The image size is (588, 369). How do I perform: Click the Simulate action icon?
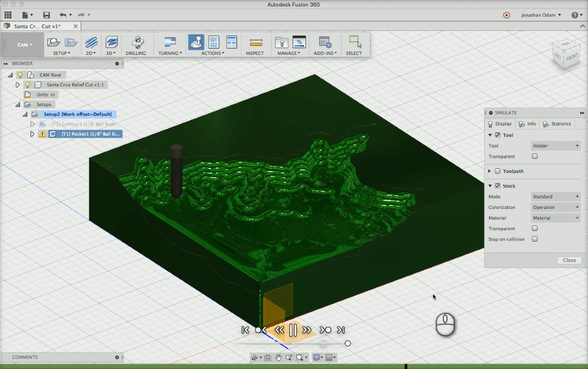click(196, 42)
